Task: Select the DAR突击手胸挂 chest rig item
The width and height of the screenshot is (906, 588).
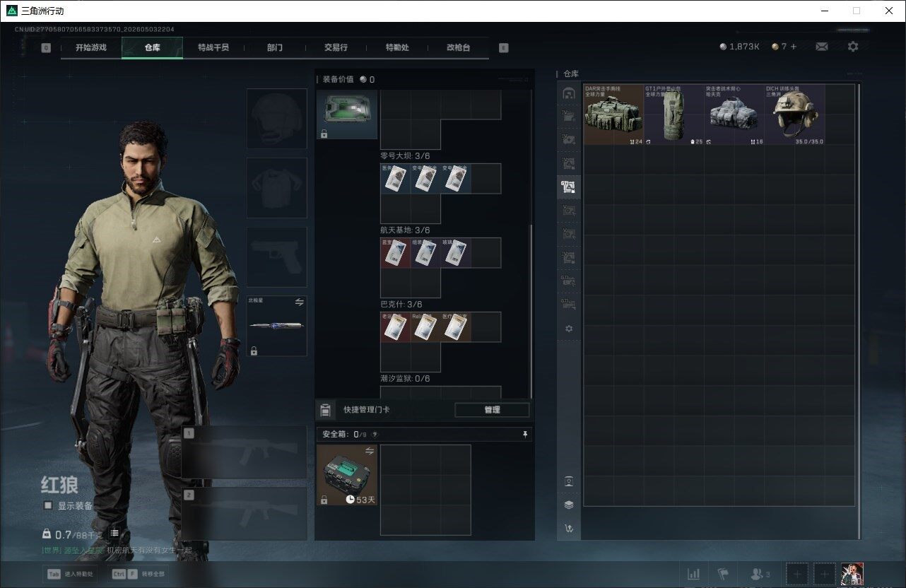Action: pos(613,114)
